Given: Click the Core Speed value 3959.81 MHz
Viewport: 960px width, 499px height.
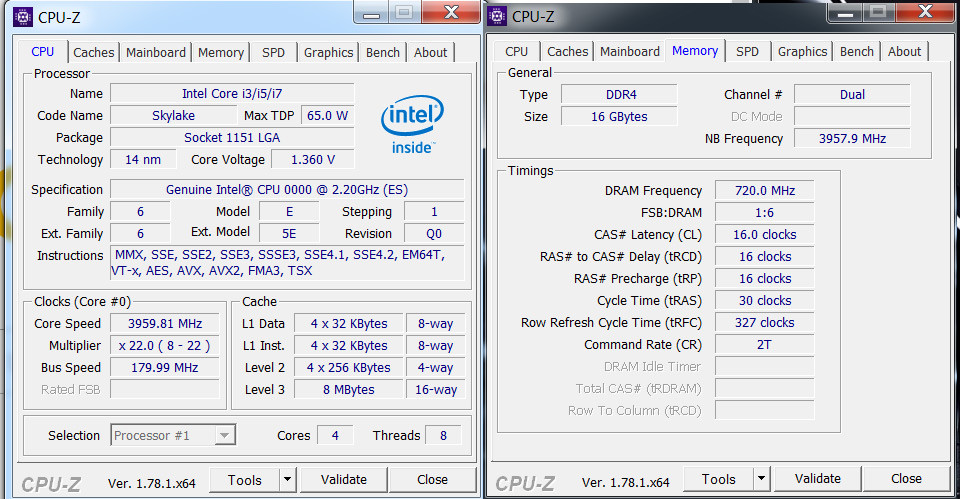Looking at the screenshot, I should tap(165, 323).
